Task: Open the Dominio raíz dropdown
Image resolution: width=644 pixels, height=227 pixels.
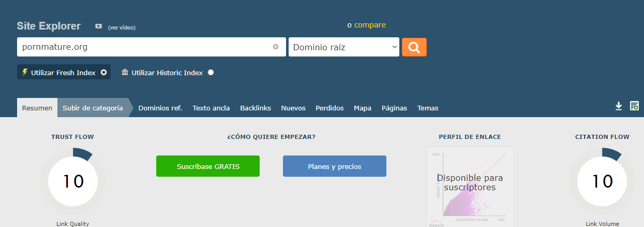Action: [x=344, y=47]
